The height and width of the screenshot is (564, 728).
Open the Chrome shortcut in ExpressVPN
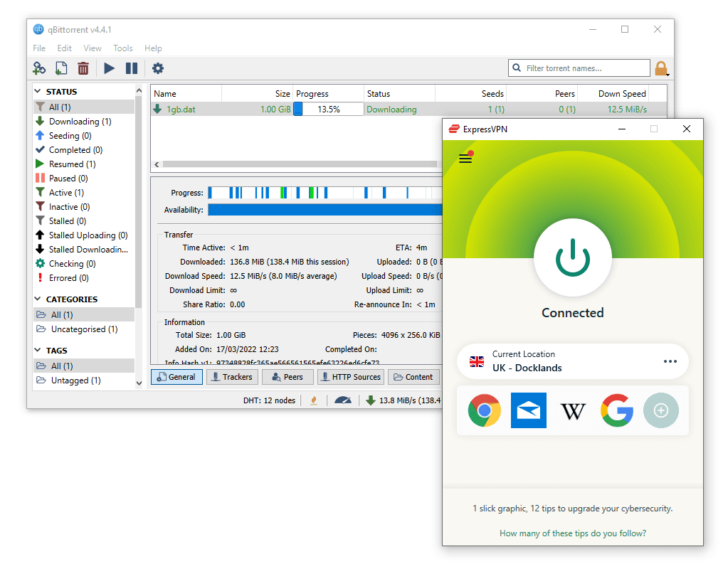484,410
